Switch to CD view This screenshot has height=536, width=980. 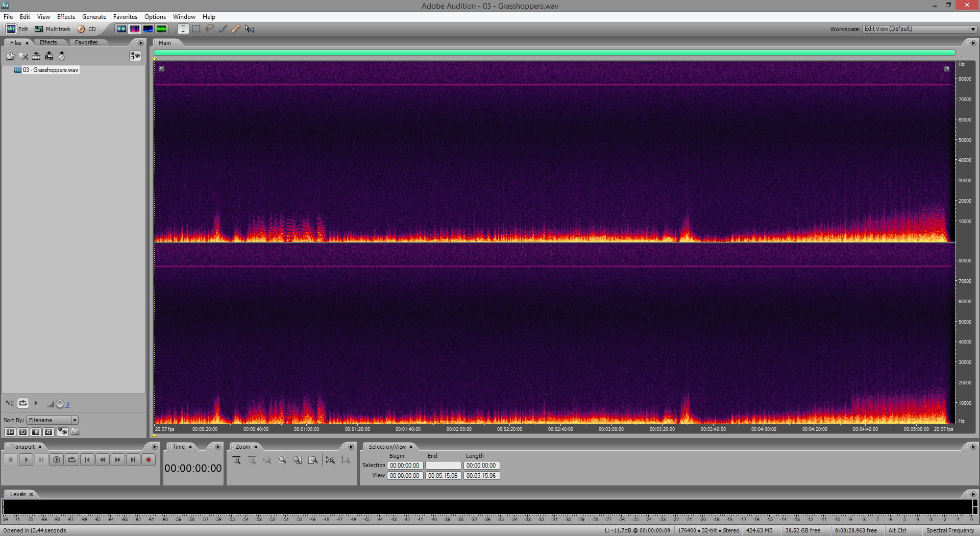pyautogui.click(x=86, y=29)
